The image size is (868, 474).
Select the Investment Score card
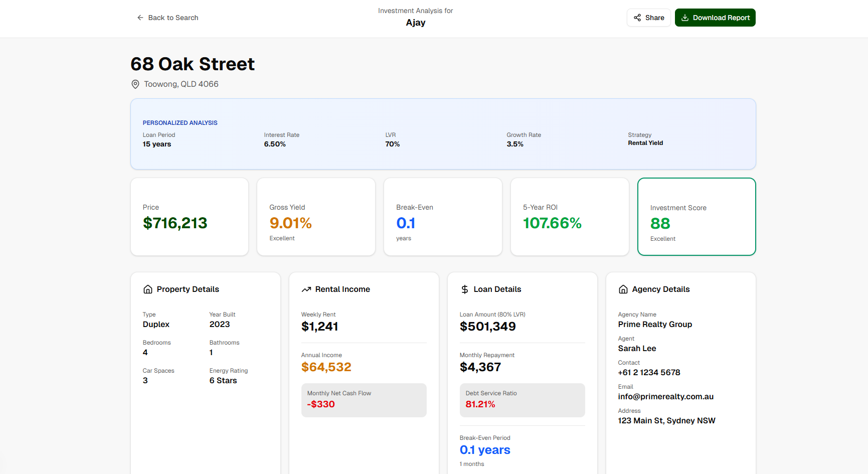tap(696, 217)
